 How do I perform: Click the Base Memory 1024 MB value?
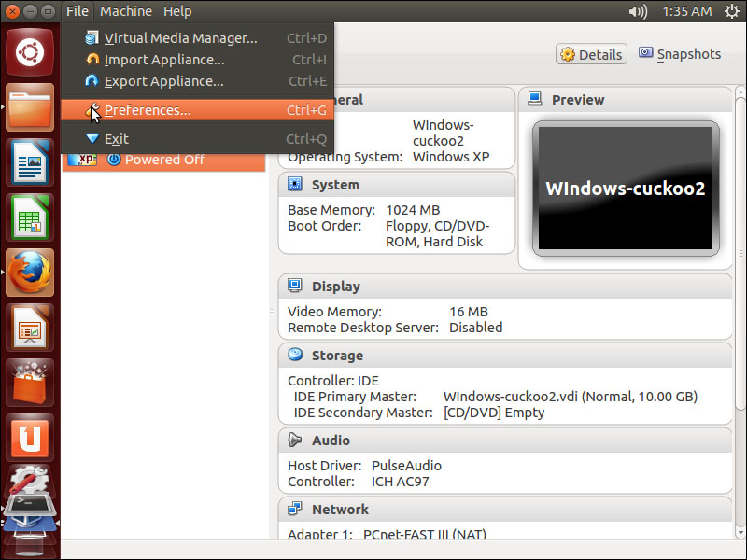tap(413, 210)
